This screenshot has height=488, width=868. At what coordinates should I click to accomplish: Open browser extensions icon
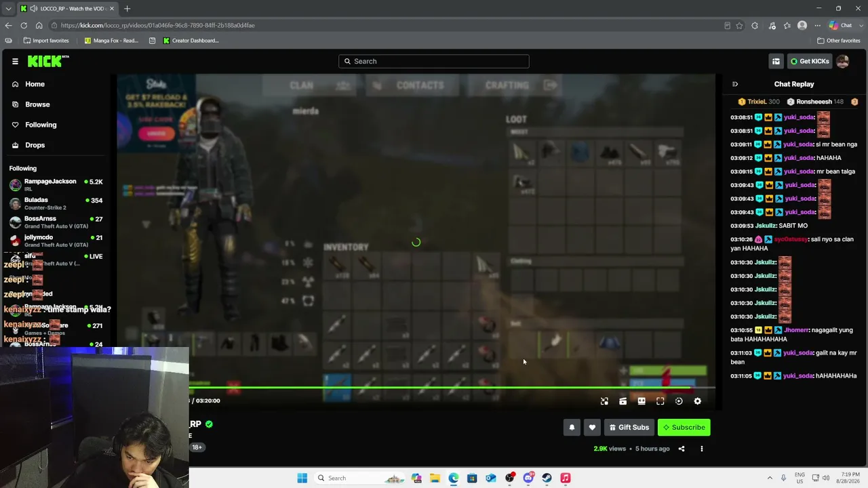pos(755,25)
